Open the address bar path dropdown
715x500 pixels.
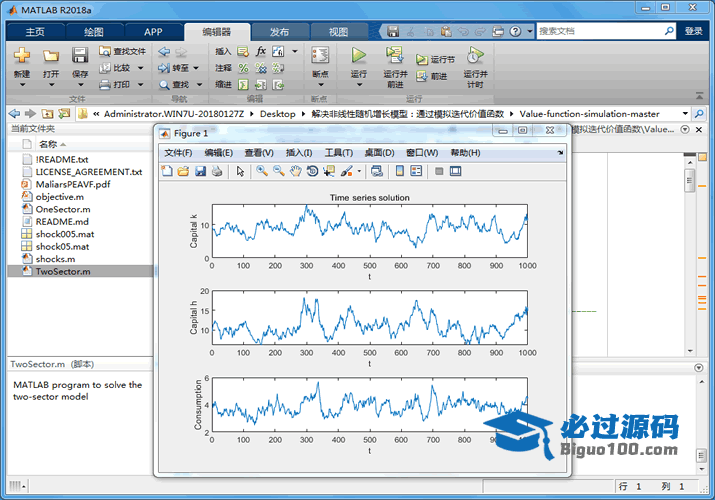[685, 113]
